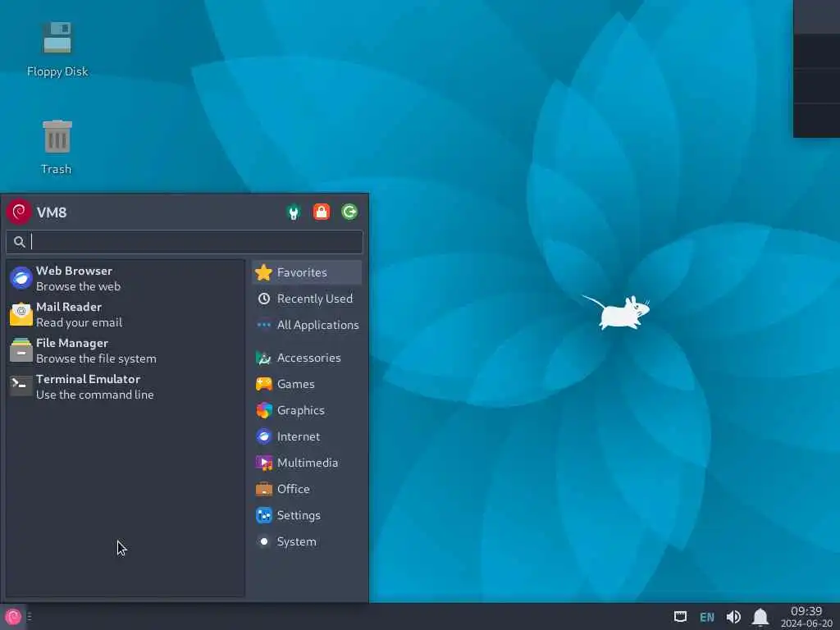Launch Web Browser from favorites
Image resolution: width=840 pixels, height=630 pixels.
(x=126, y=279)
